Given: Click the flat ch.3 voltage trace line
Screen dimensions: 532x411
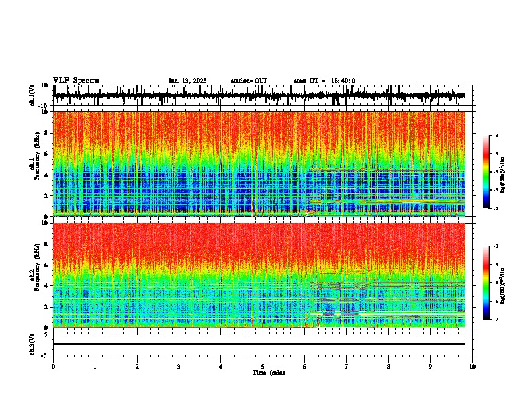Looking at the screenshot, I should pos(259,344).
